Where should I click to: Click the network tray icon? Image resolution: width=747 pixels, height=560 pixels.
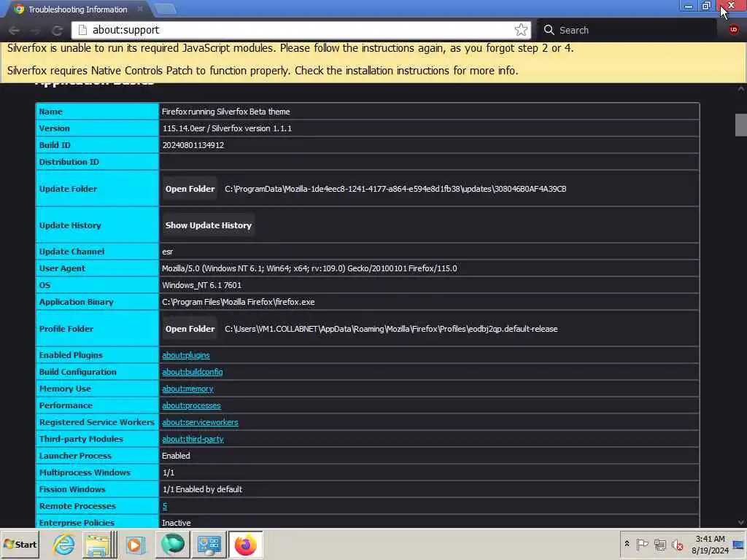point(659,544)
